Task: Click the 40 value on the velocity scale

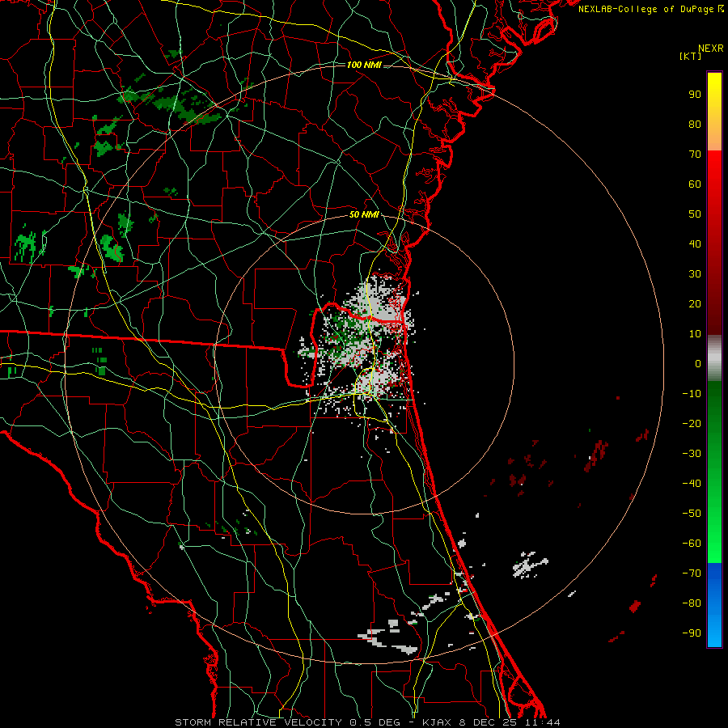Action: point(695,243)
